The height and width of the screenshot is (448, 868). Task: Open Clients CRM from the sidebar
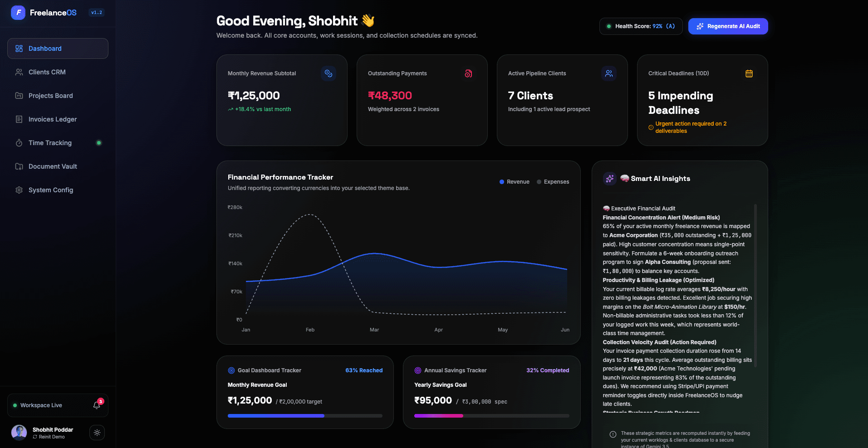(58, 72)
